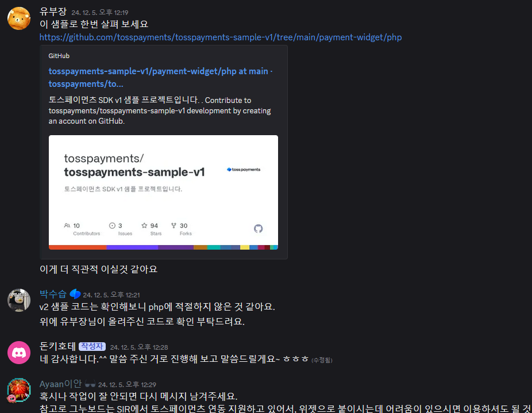Click the tosspayments logo in preview image
Image resolution: width=532 pixels, height=413 pixels.
click(244, 170)
